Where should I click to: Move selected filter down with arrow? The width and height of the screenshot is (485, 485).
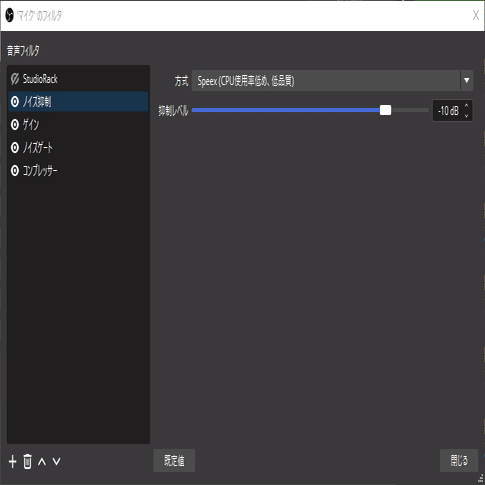pos(57,462)
